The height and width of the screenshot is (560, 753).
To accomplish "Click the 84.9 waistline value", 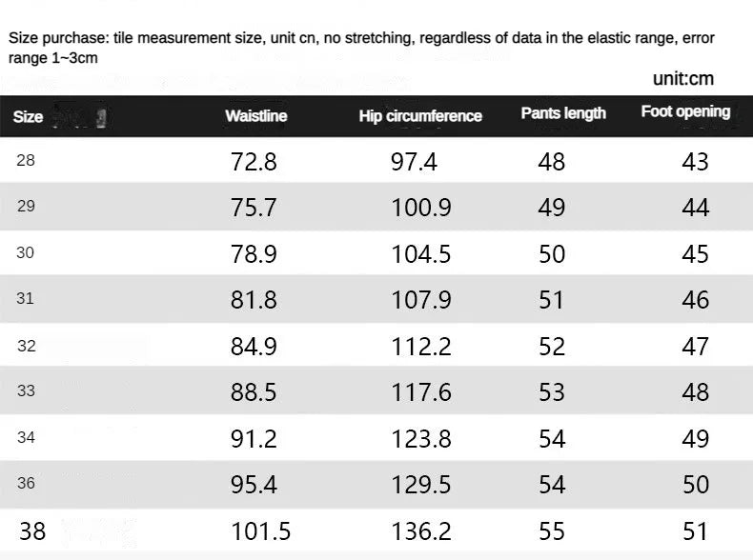I will [254, 347].
